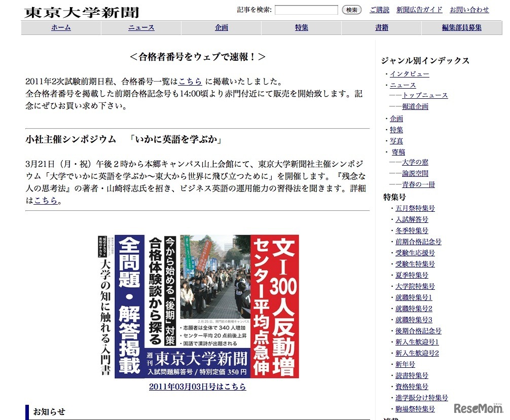Open the 書籍 navigation tab
The image size is (510, 420).
tap(382, 28)
